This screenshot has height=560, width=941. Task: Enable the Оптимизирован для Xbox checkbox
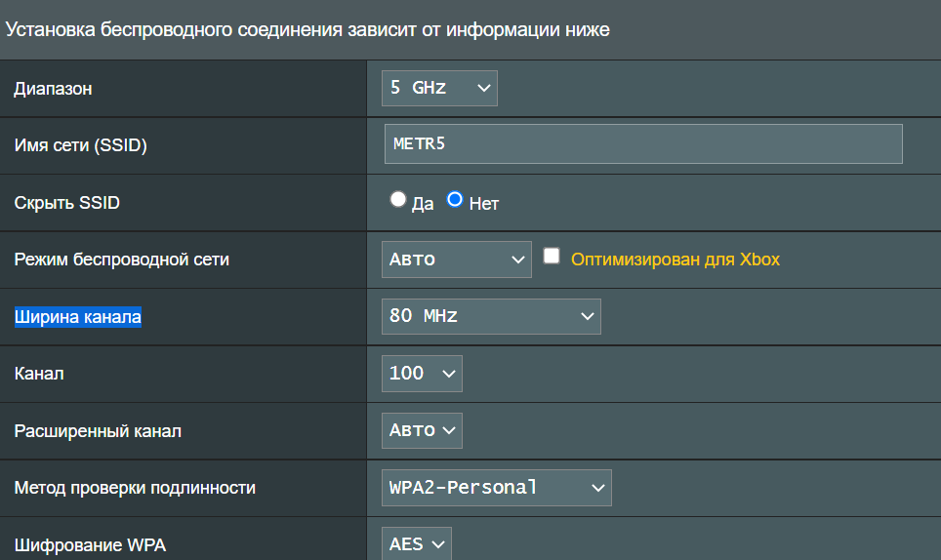click(x=552, y=257)
